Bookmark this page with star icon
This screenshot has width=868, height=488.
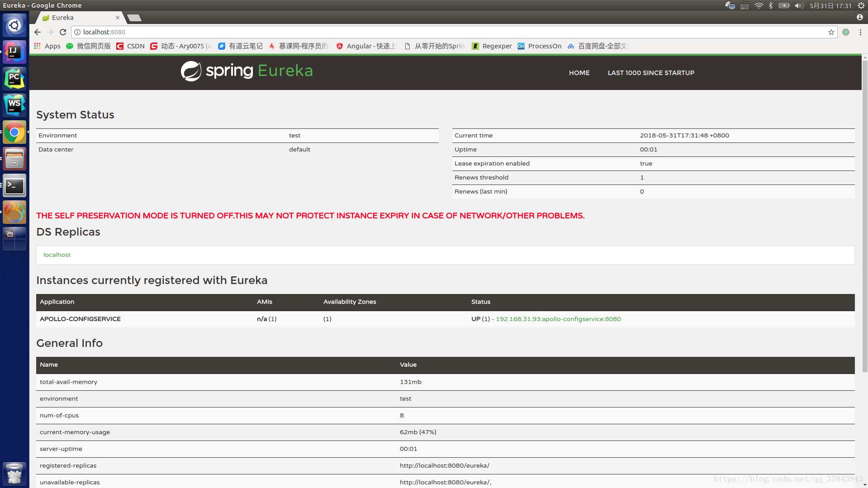pyautogui.click(x=831, y=32)
